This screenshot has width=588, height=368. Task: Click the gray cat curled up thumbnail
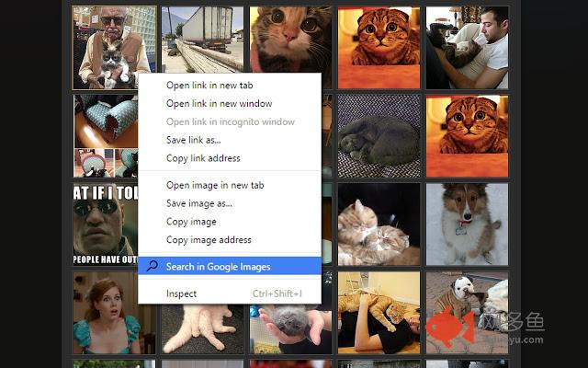click(379, 135)
